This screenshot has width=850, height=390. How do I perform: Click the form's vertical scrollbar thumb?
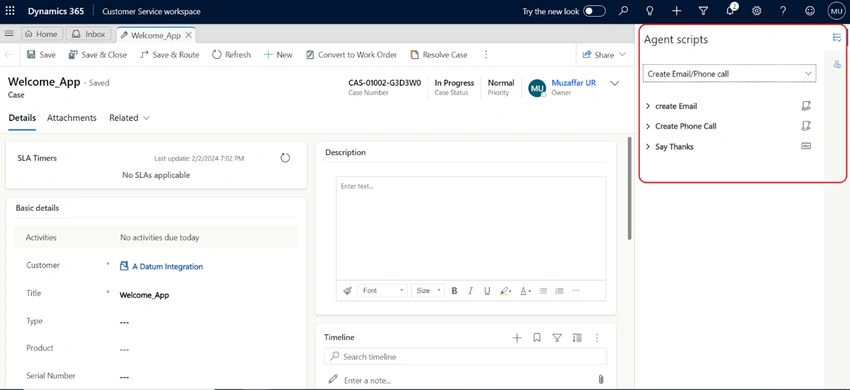click(629, 187)
